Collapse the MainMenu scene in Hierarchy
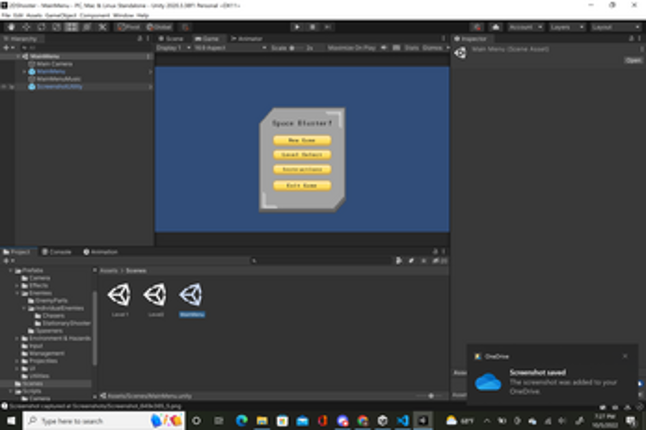 pyautogui.click(x=19, y=56)
